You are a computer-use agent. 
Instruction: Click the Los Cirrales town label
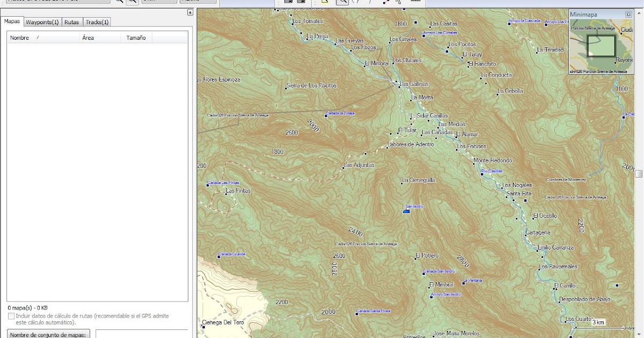tap(404, 40)
